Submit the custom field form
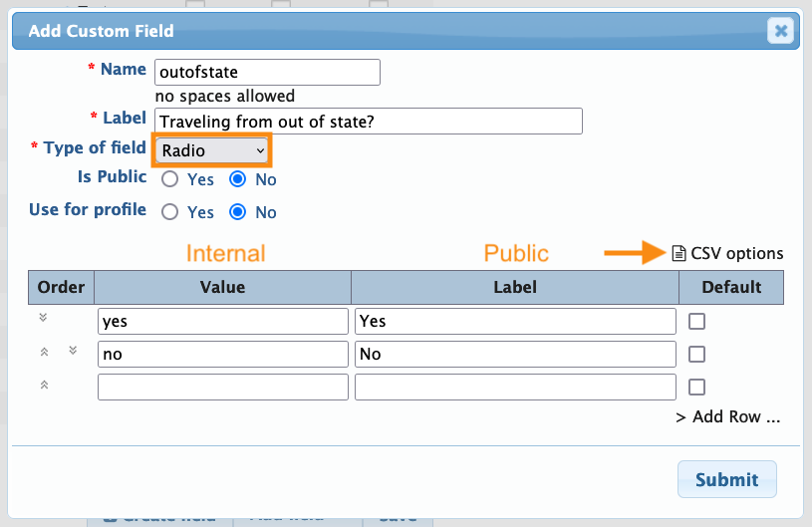Screen dimensions: 812x527 click(726, 479)
